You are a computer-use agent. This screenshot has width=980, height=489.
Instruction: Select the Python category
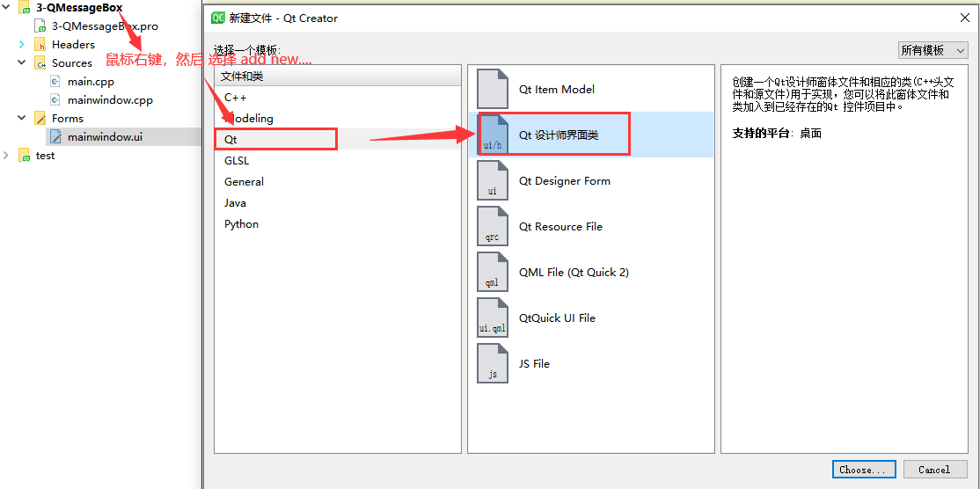(x=338, y=224)
